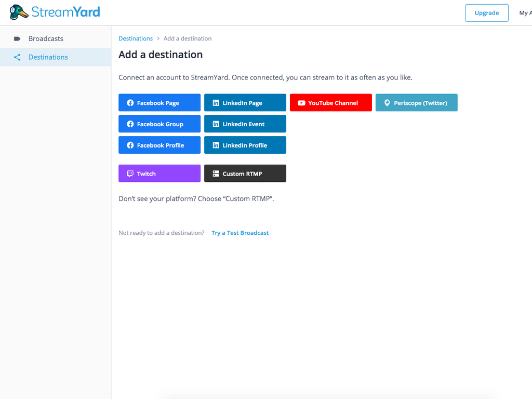Image resolution: width=532 pixels, height=399 pixels.
Task: Click the StreamYard wordmark text
Action: (66, 12)
